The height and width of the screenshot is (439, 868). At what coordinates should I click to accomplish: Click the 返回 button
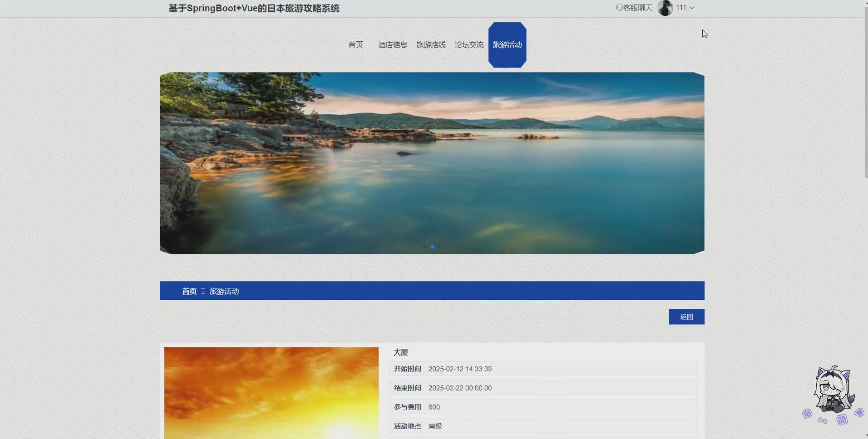[x=686, y=317]
